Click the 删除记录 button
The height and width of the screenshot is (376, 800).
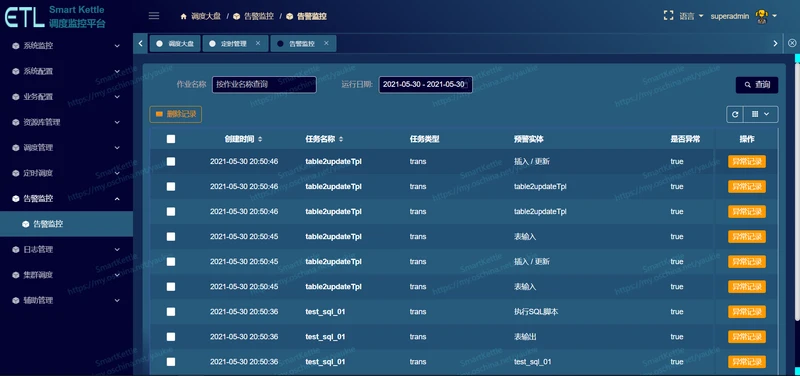pyautogui.click(x=176, y=114)
